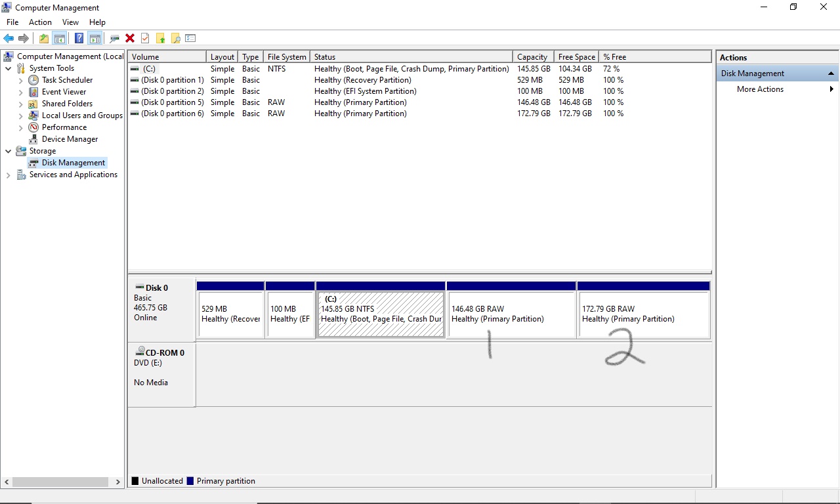
Task: Click the blue Help question mark icon
Action: (x=79, y=39)
